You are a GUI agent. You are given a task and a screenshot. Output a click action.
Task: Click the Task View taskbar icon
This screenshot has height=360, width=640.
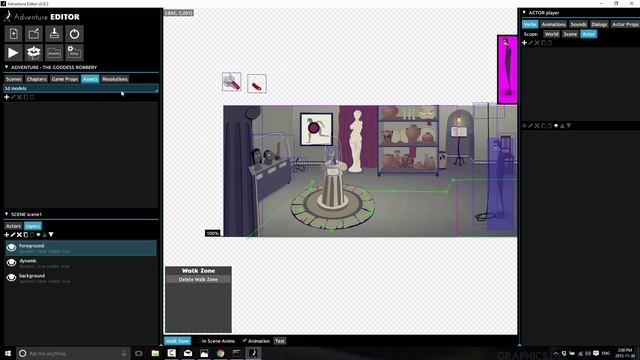pos(139,353)
